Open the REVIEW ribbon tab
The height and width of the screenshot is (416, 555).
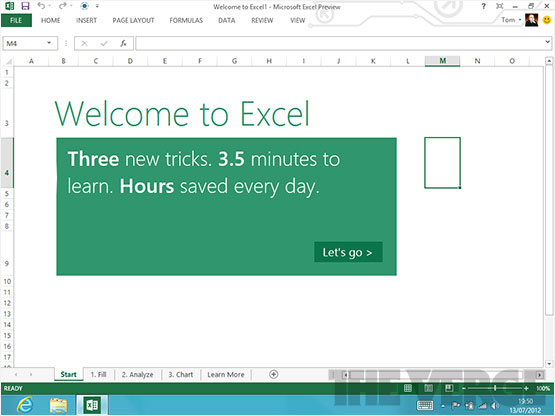coord(262,21)
